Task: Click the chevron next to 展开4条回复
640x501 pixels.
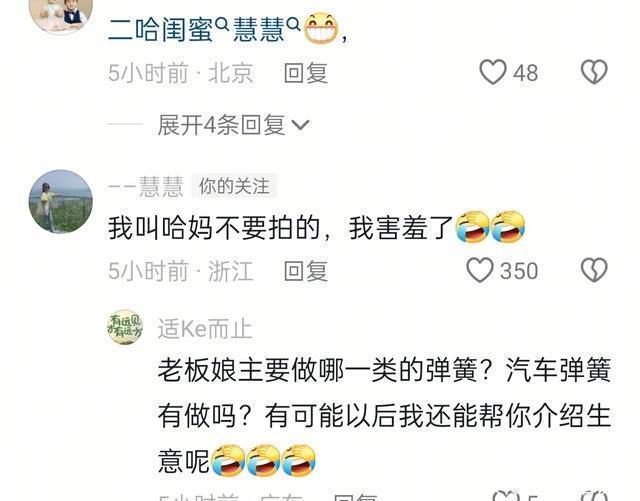Action: click(301, 125)
